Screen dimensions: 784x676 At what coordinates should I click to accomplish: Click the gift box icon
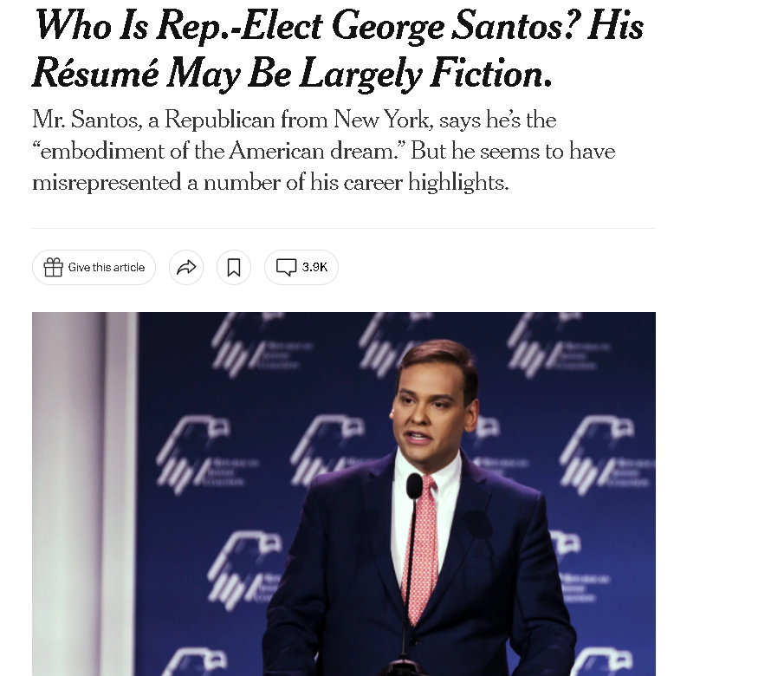(x=53, y=267)
